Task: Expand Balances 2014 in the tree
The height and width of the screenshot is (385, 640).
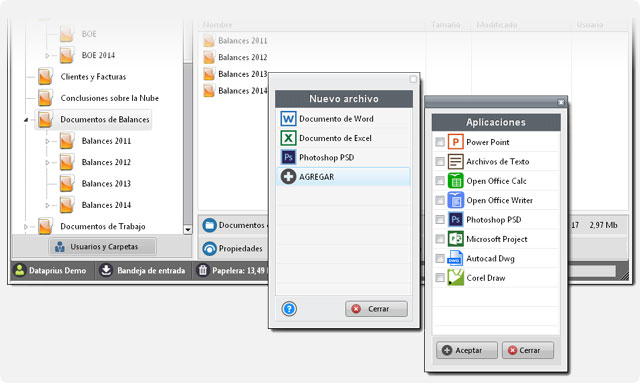Action: pos(47,205)
